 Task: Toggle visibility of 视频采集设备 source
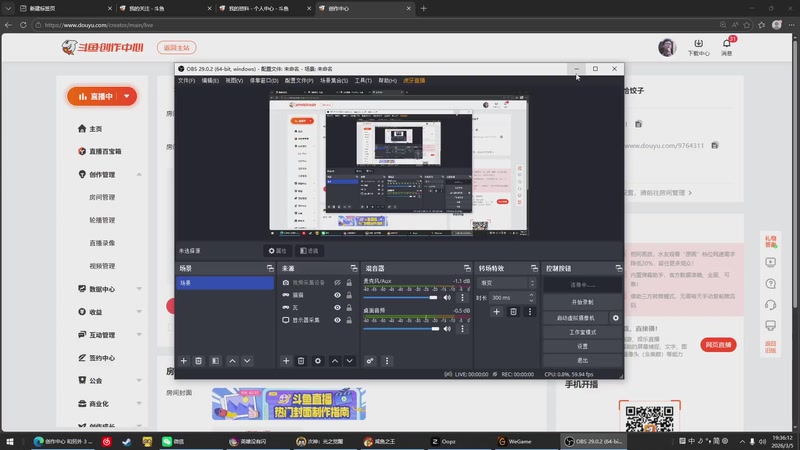pyautogui.click(x=337, y=283)
